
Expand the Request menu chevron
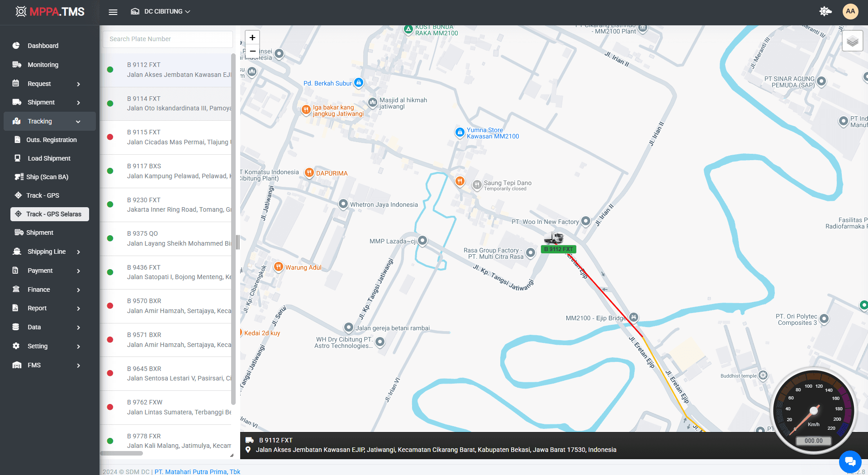coord(79,84)
